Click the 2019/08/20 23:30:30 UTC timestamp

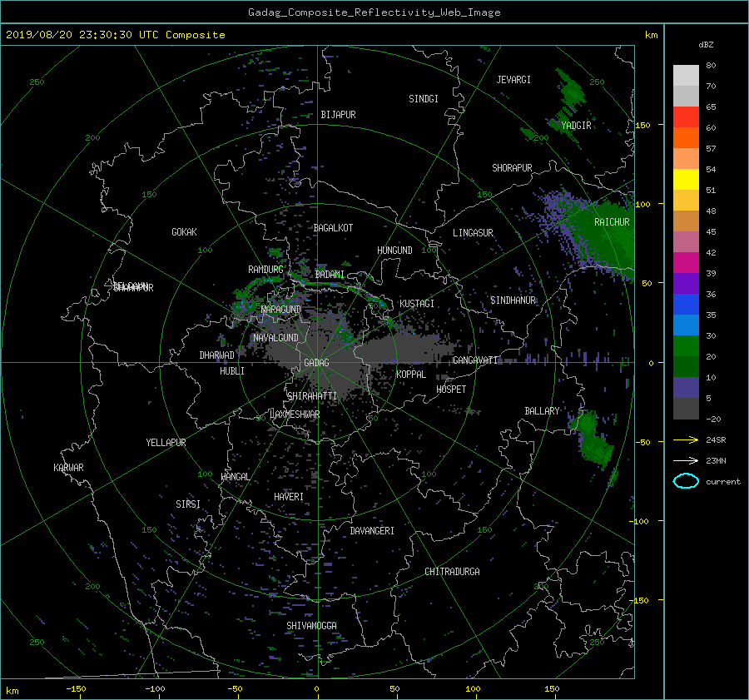click(x=82, y=35)
